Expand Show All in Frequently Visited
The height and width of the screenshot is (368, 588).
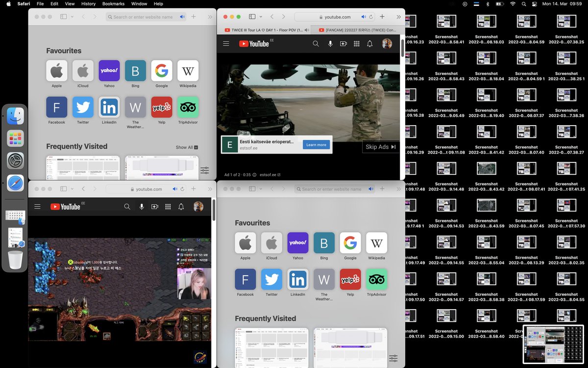[187, 147]
